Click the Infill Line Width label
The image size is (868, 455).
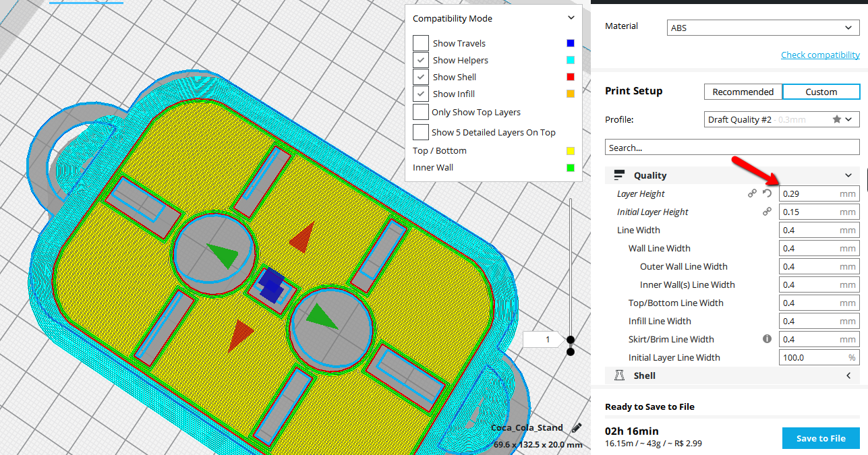pyautogui.click(x=660, y=321)
